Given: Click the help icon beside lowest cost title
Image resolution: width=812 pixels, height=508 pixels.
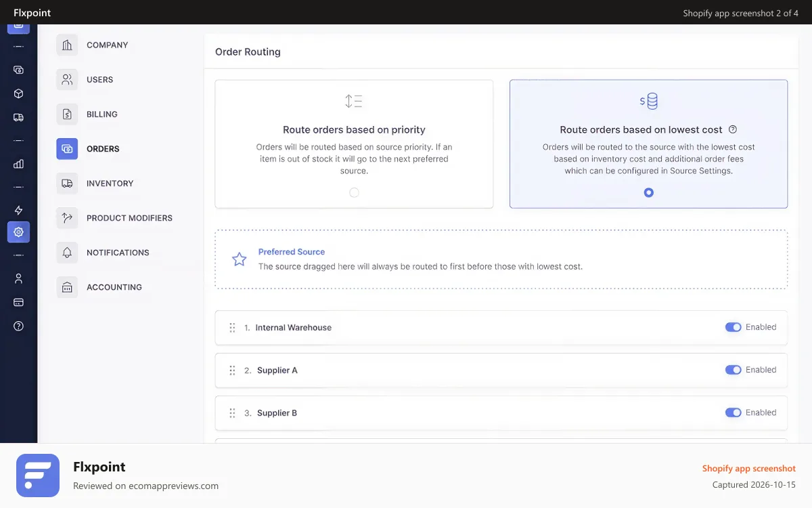Looking at the screenshot, I should (x=732, y=129).
